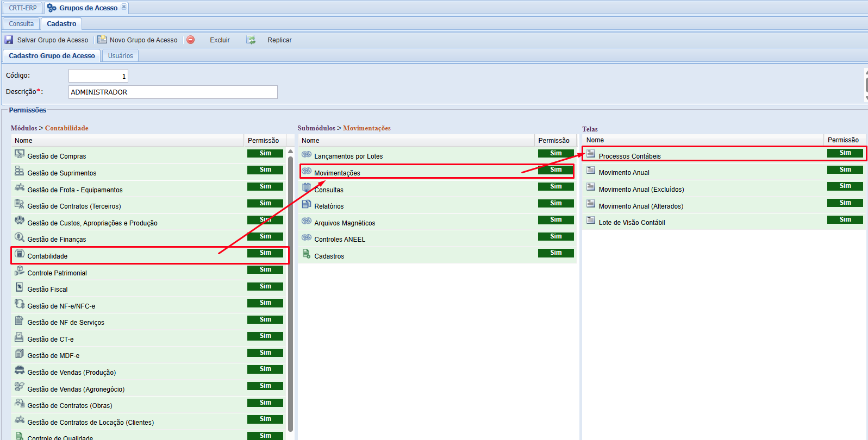Click Telas Permissão column header
The width and height of the screenshot is (868, 440).
(x=843, y=140)
